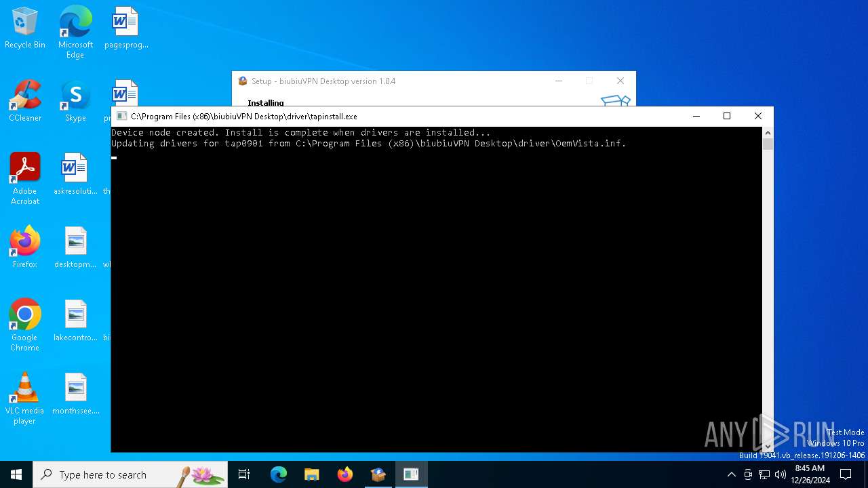Screen dimensions: 868x488
Task: Open the monthssee image file
Action: (75, 394)
